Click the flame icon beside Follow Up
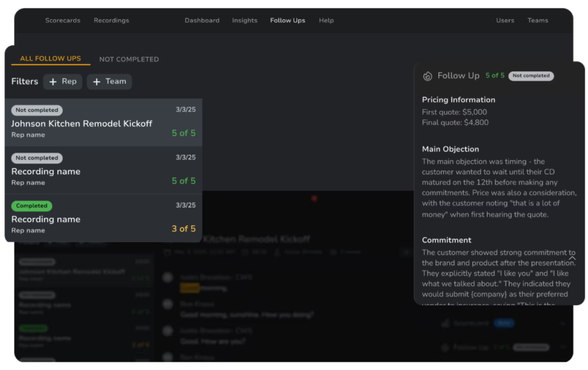Viewport: 588px width, 370px height. tap(427, 76)
